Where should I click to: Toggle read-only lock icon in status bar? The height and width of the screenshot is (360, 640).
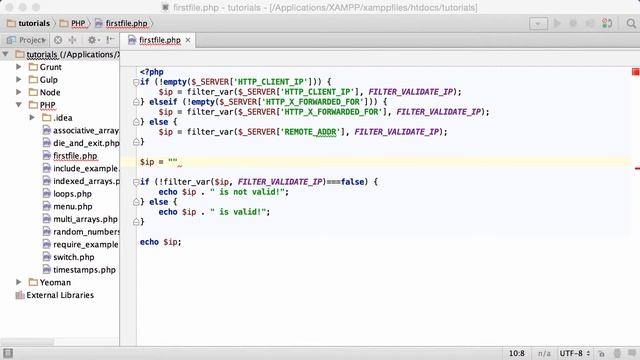pyautogui.click(x=601, y=353)
